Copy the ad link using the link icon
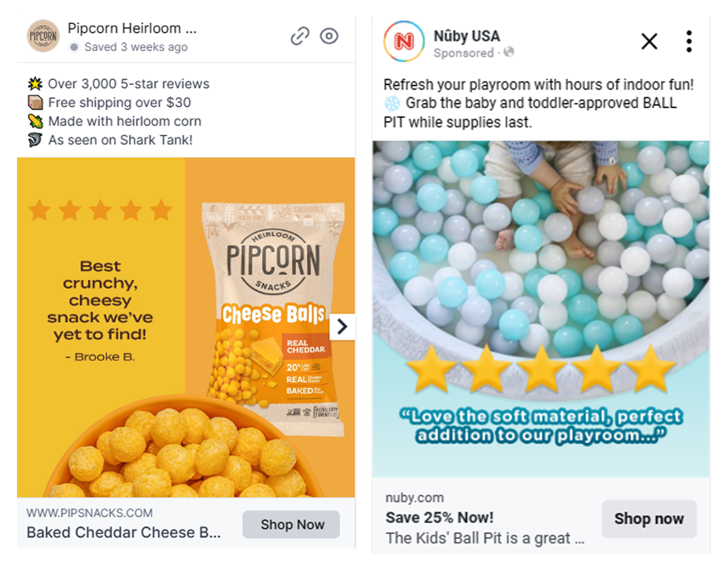The image size is (728, 582). point(300,36)
